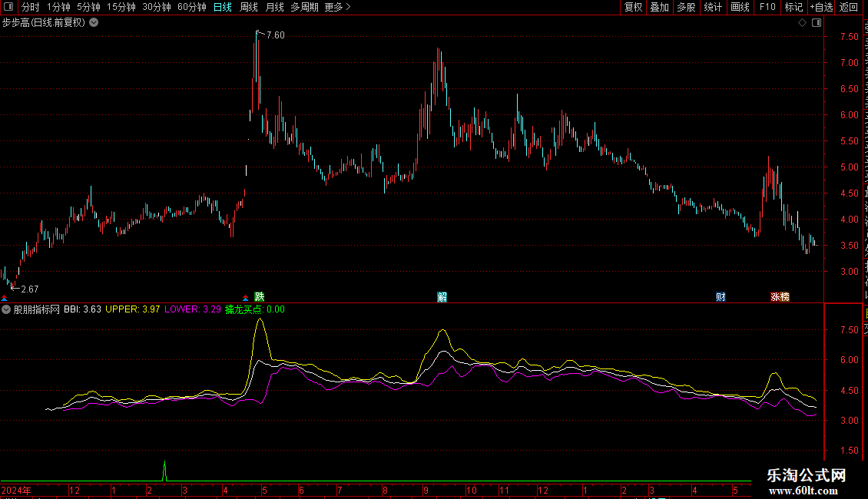Open the 多股 multi-stock view
Screen dimensions: 868x499
tap(686, 7)
